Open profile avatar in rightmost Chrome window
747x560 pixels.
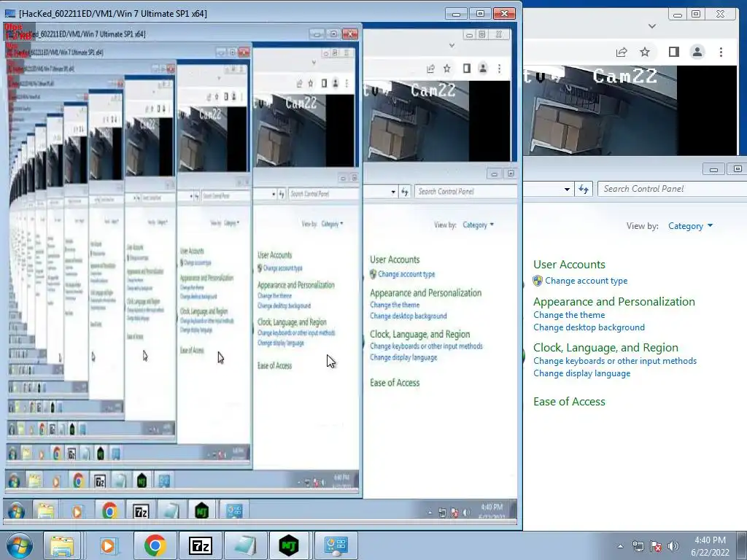[x=697, y=52]
